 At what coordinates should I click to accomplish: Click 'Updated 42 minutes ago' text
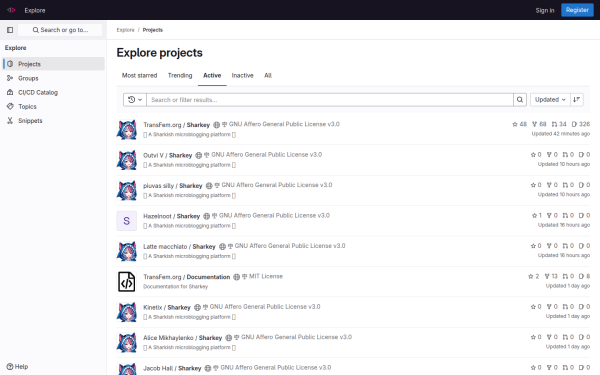561,134
